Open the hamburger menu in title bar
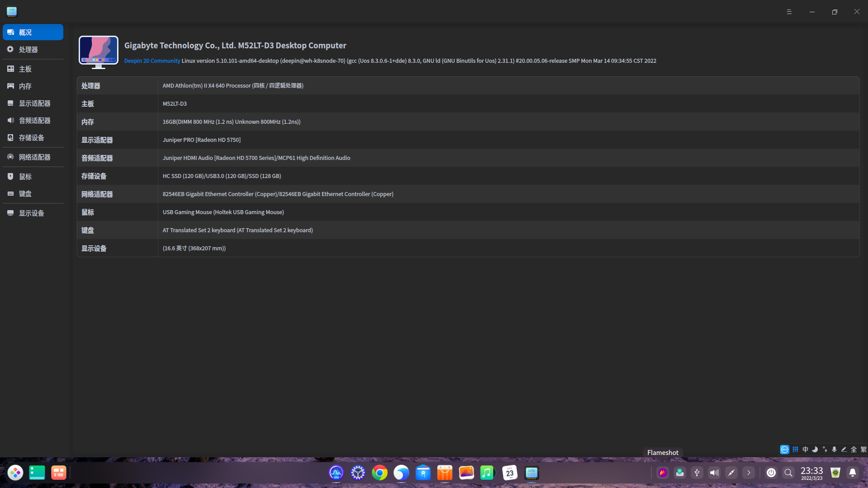The height and width of the screenshot is (488, 868). point(789,12)
